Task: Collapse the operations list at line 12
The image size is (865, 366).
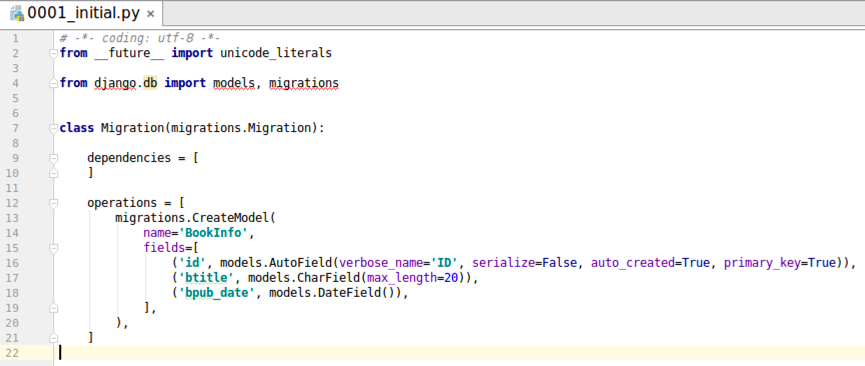Action: click(54, 203)
